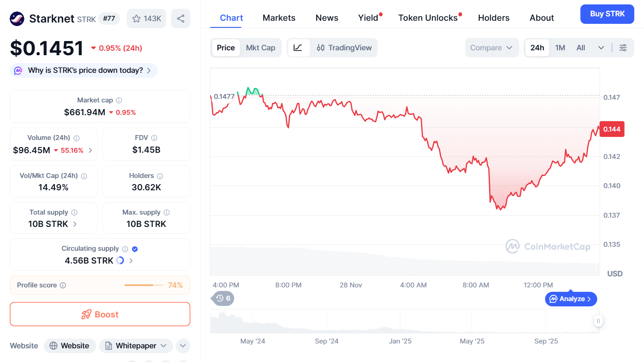Open Market cap info tooltip icon
This screenshot has width=644, height=362.
(118, 100)
